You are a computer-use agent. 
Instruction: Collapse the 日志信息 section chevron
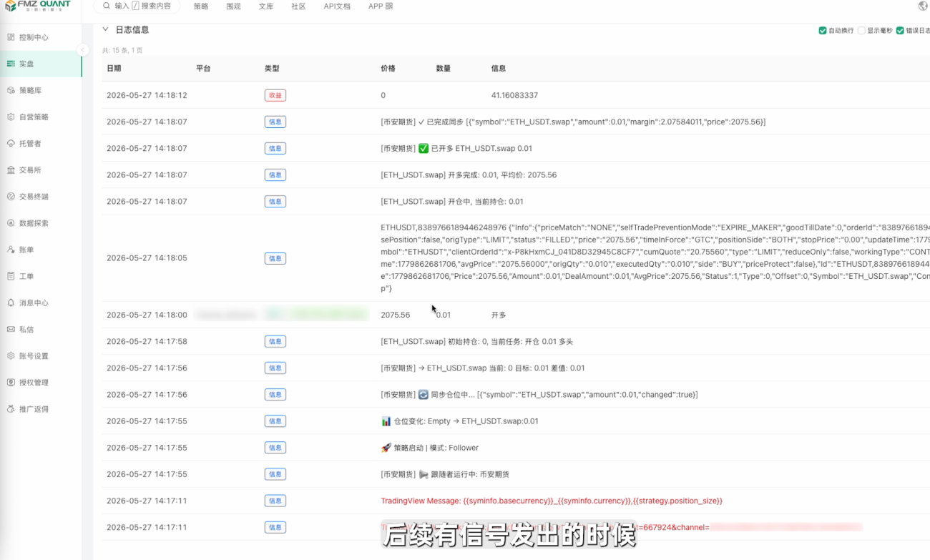[x=106, y=30]
